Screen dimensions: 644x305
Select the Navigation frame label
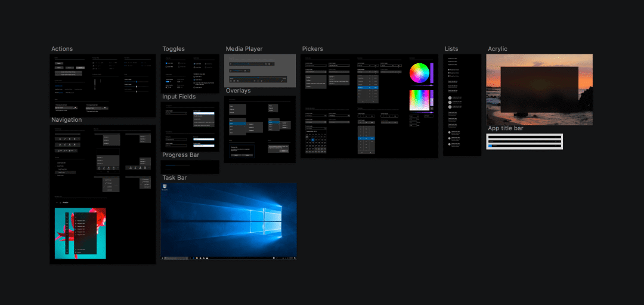tap(67, 120)
